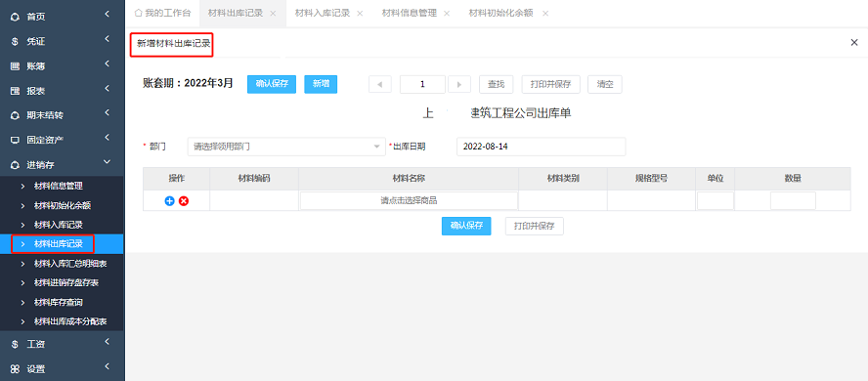
Task: Close the 材料出库记录 tab
Action: pyautogui.click(x=273, y=14)
